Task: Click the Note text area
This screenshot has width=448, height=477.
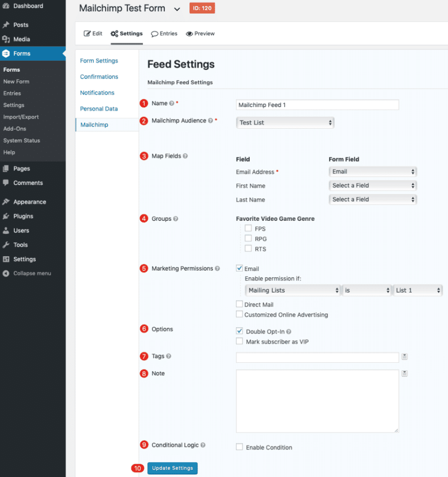Action: (x=317, y=401)
